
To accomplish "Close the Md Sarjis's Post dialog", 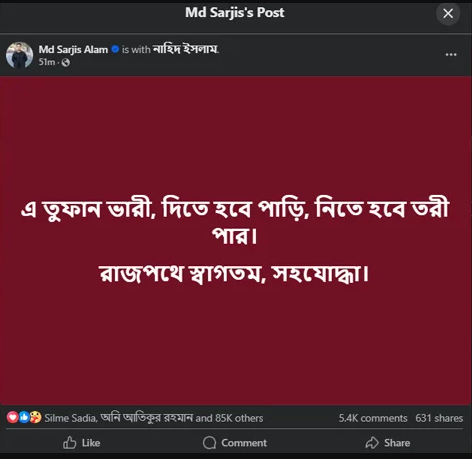I will (448, 13).
